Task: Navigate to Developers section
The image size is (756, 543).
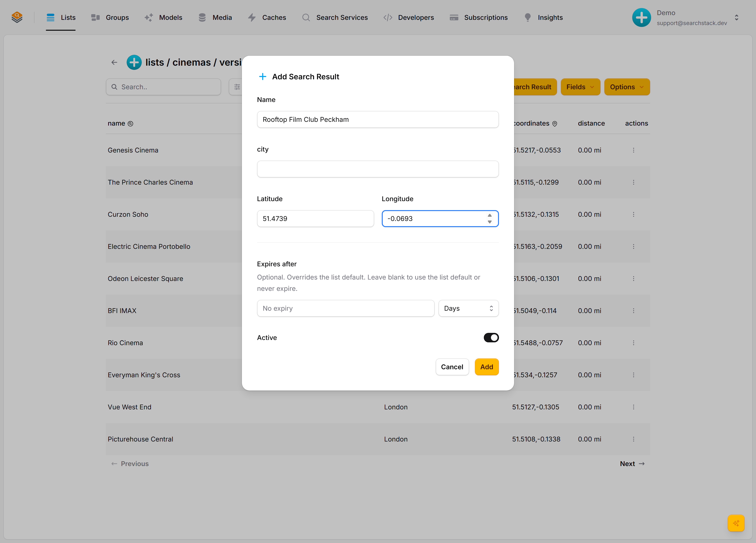Action: click(409, 17)
